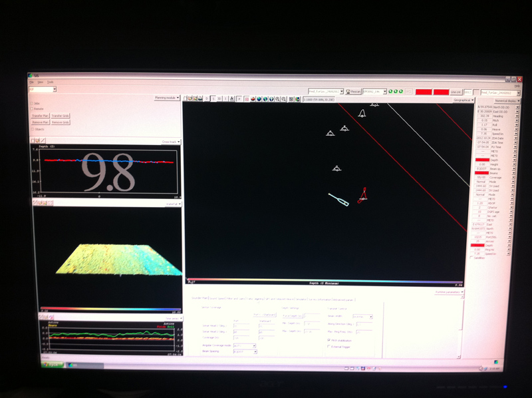Open the Tools menu
The height and width of the screenshot is (398, 532).
50,82
